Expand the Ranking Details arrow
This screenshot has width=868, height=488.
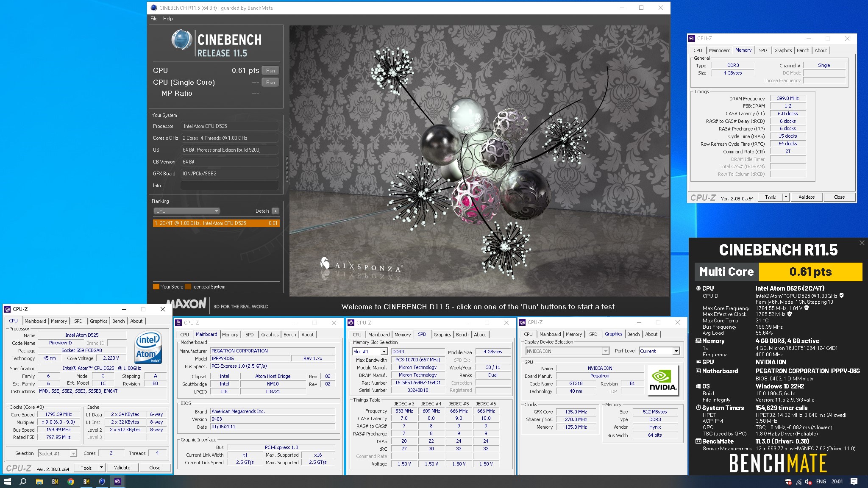pyautogui.click(x=275, y=211)
